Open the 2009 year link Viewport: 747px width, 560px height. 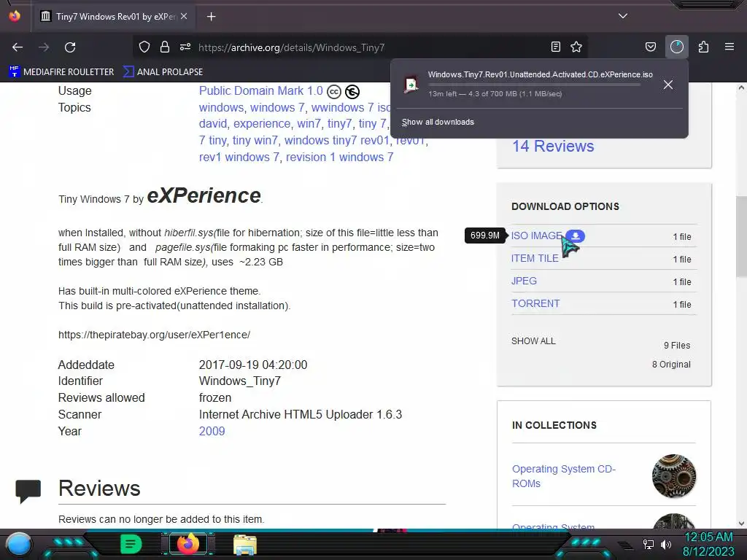pos(212,431)
